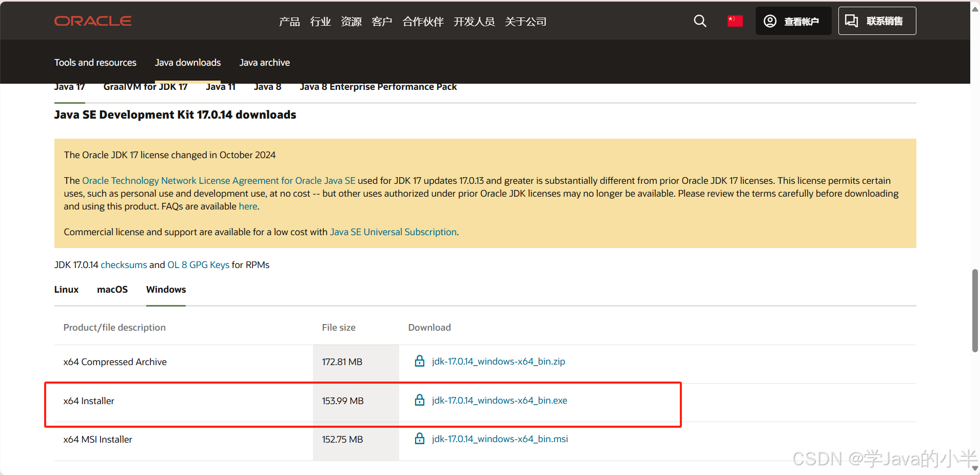Open the 查看帐户 account button
The image size is (980, 475).
(793, 21)
